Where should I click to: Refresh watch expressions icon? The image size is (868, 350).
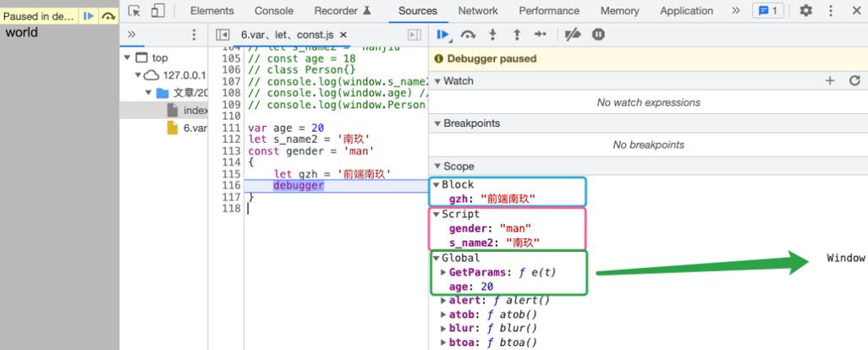pos(854,80)
